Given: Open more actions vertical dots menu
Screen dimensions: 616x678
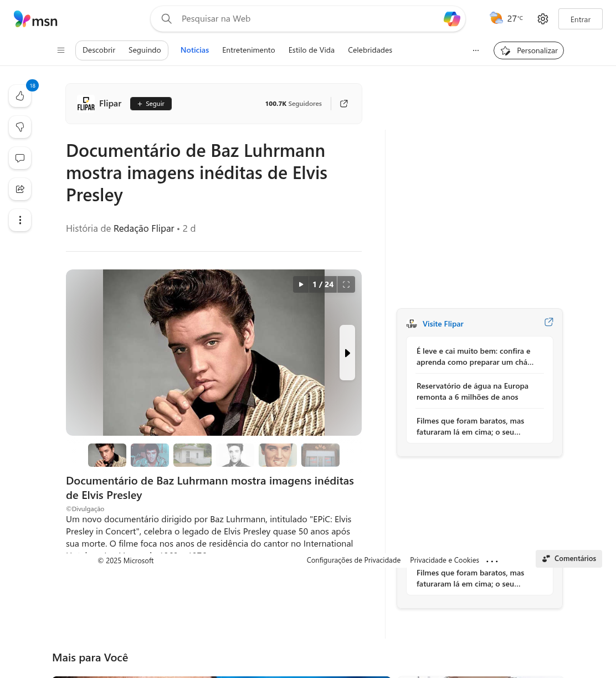Looking at the screenshot, I should click(20, 220).
